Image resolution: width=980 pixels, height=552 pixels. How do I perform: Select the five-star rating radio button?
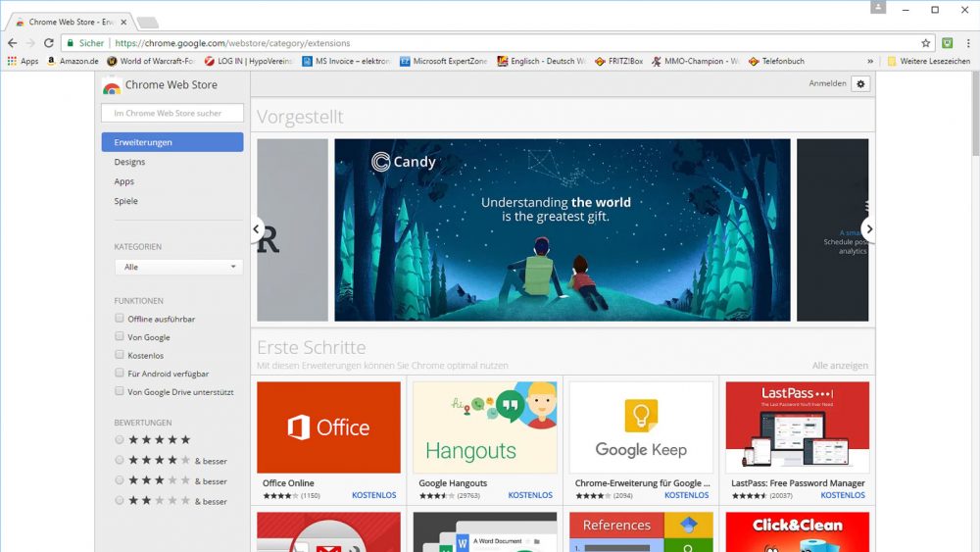120,439
